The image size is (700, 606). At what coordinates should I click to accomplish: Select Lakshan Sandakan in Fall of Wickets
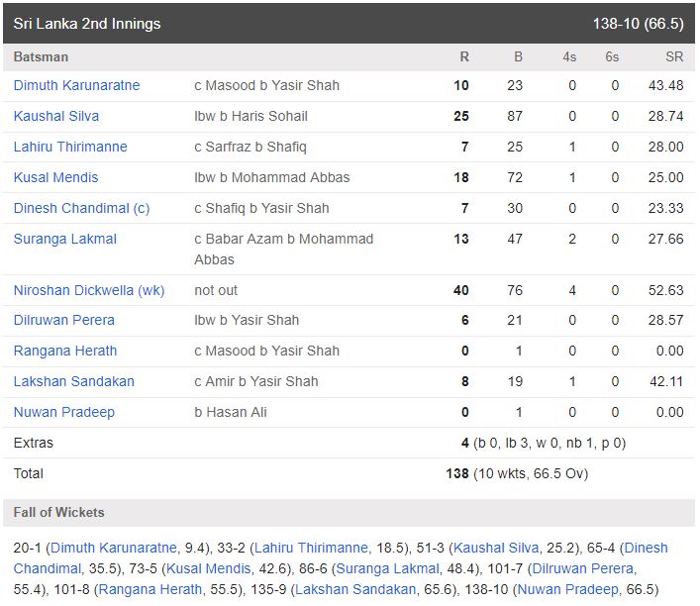pos(351,589)
